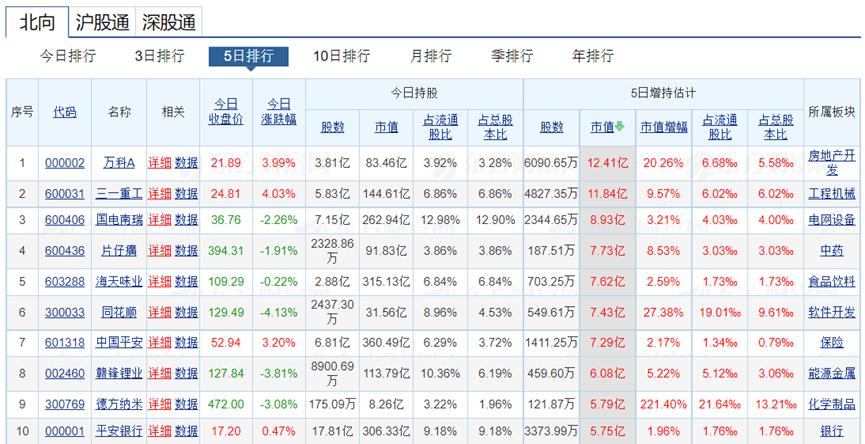This screenshot has width=865, height=444.
Task: Open 赣锋锂业 stock name link
Action: point(119,373)
